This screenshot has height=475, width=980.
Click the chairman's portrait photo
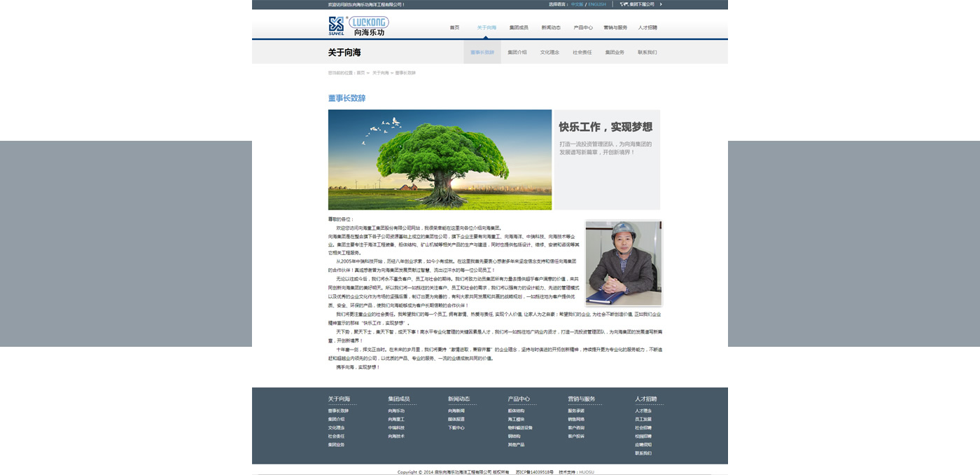623,263
